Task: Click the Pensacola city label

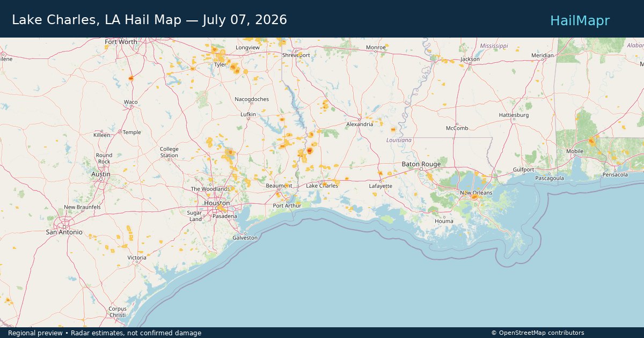Action: coord(615,174)
